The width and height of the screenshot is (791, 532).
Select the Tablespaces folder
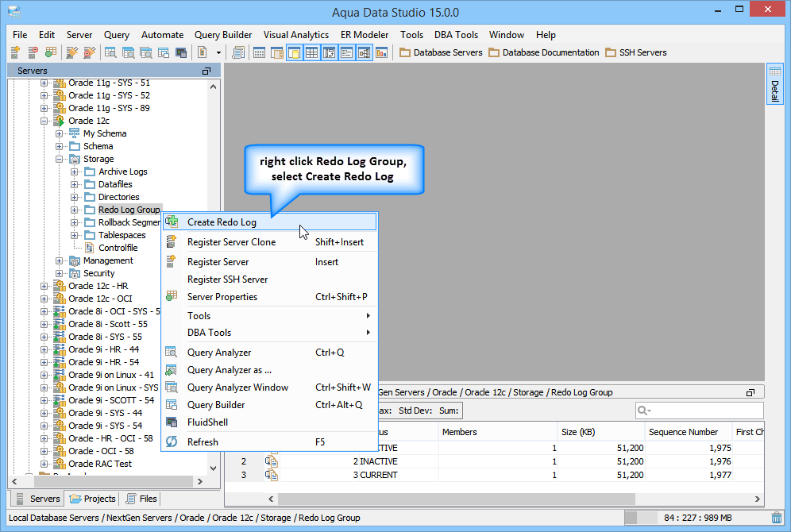[x=122, y=235]
